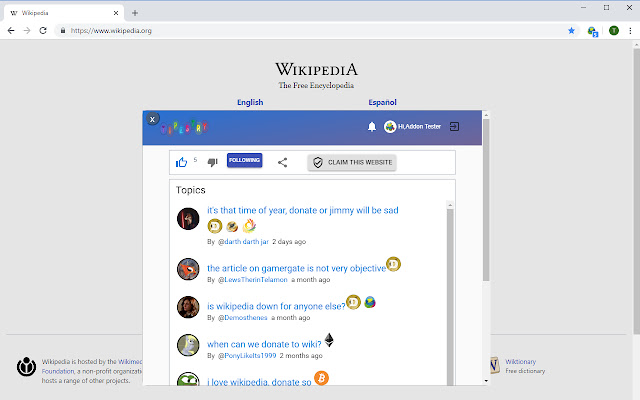
Task: Close the Wikipedia tab
Action: [116, 13]
